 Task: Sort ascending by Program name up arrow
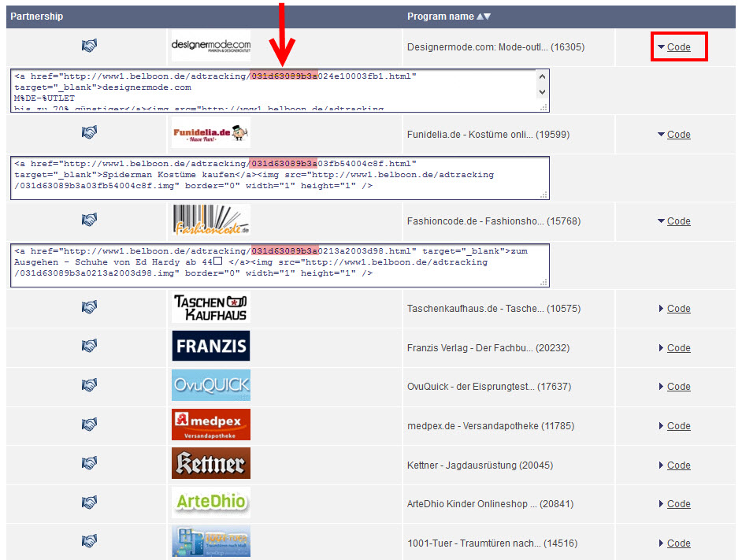(480, 17)
